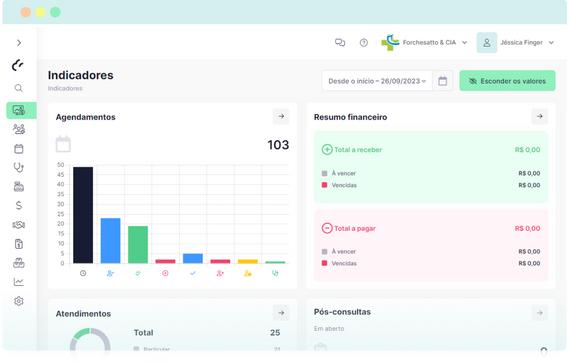The image size is (569, 362).
Task: Open the handshake sidebar icon
Action: coord(19,225)
